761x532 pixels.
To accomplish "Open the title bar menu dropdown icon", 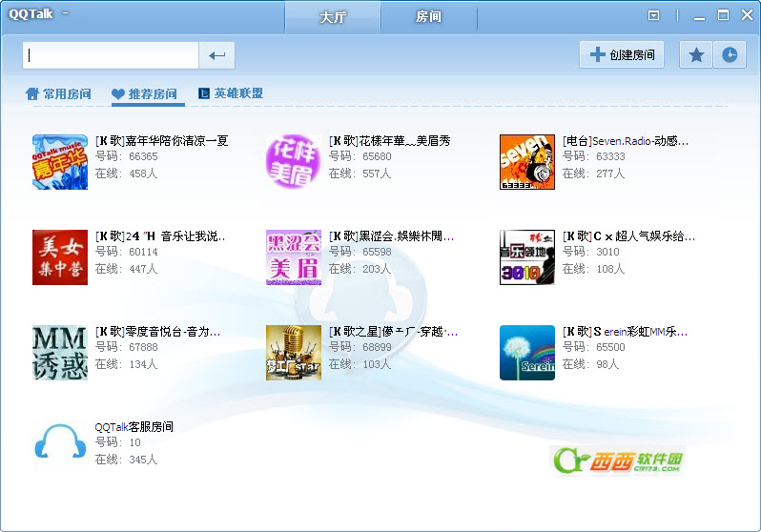I will pos(654,15).
